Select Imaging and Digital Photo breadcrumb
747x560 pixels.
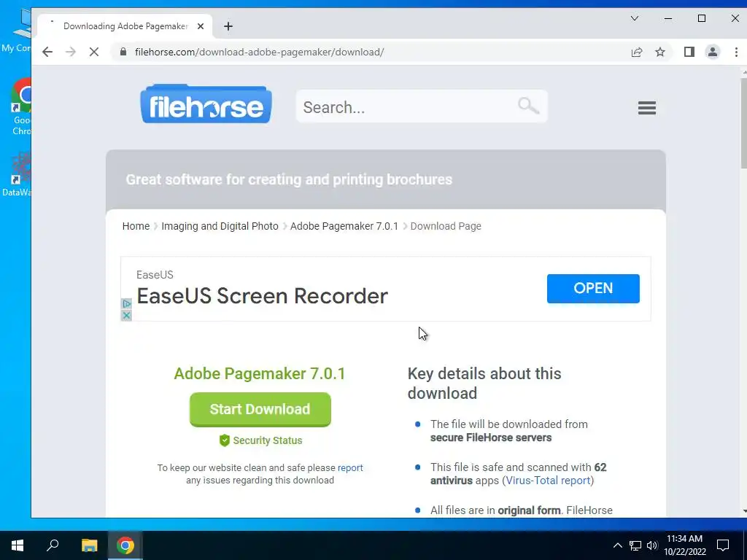[220, 226]
